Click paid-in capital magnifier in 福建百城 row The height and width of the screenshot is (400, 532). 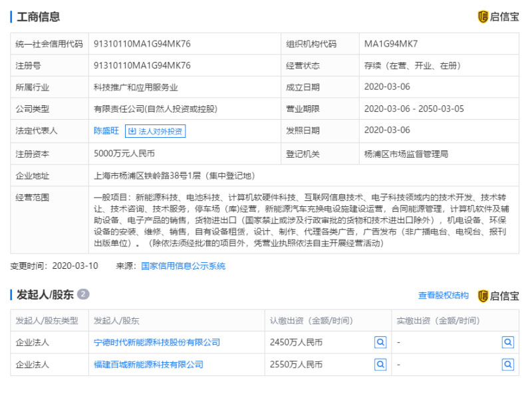point(507,364)
